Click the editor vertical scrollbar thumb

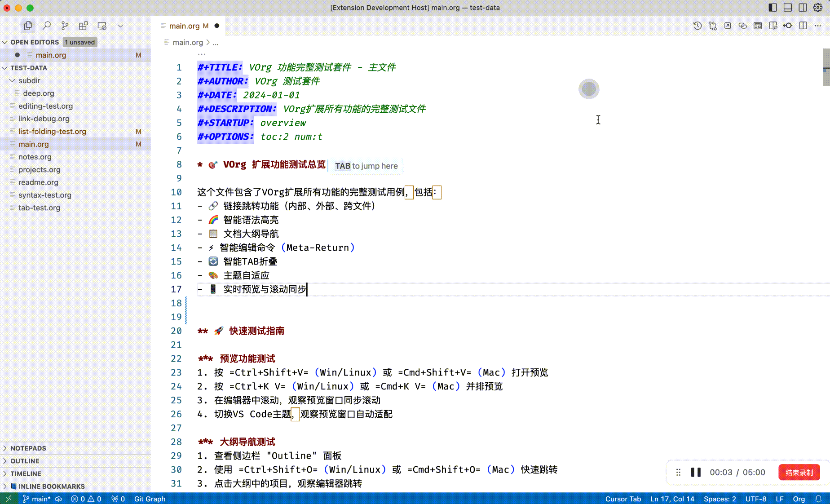[826, 67]
